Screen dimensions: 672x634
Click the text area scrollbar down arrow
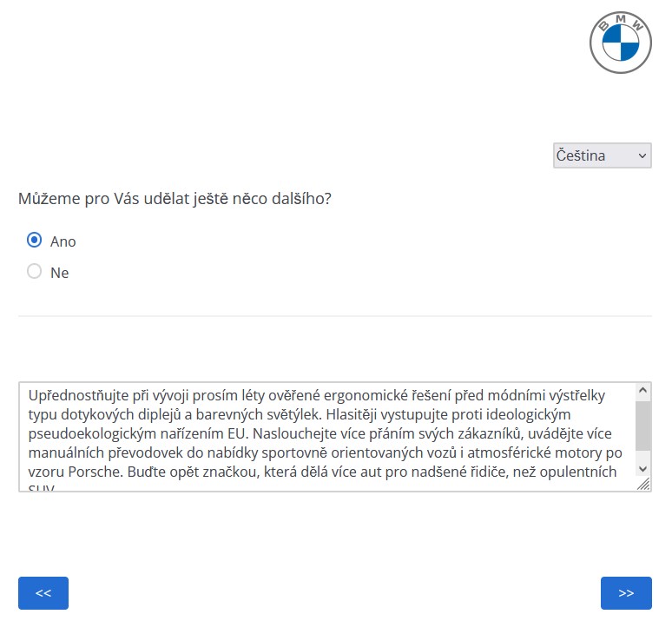(x=642, y=468)
